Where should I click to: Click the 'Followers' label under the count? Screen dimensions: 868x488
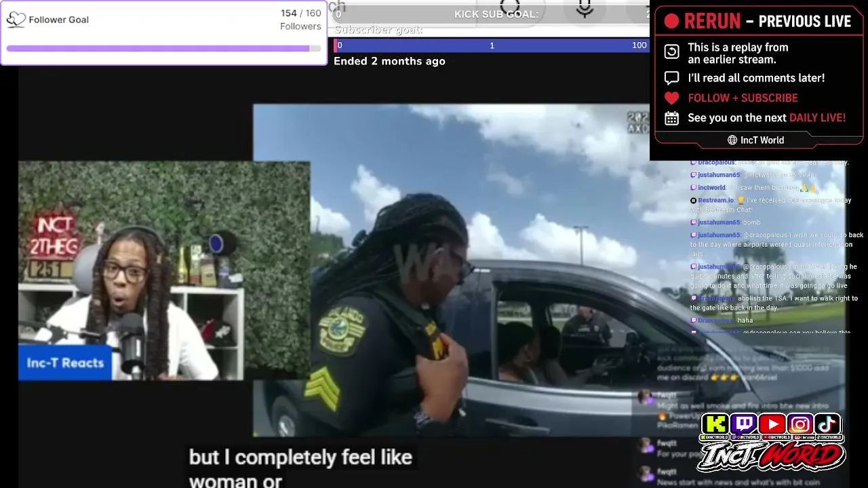[300, 26]
